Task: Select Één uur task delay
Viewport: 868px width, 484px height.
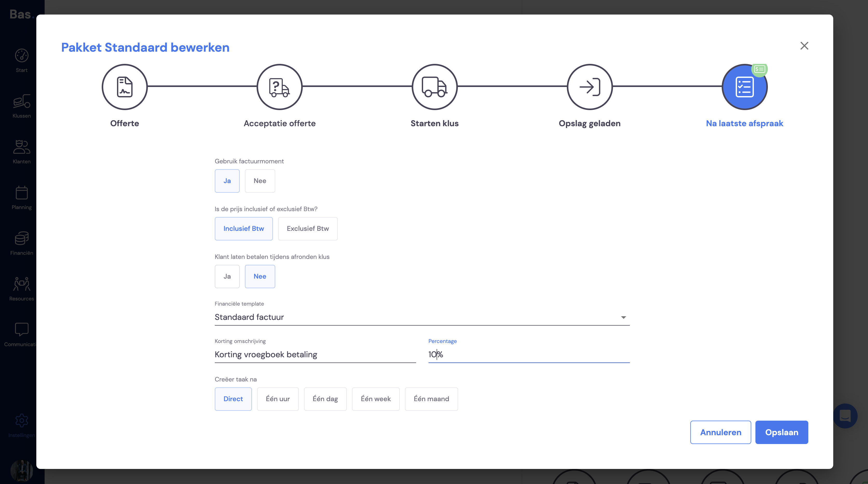Action: [x=278, y=399]
